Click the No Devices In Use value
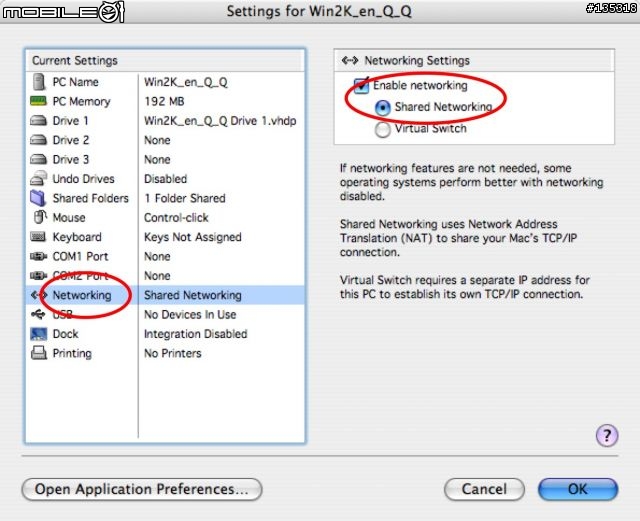The width and height of the screenshot is (640, 521). pos(190,315)
